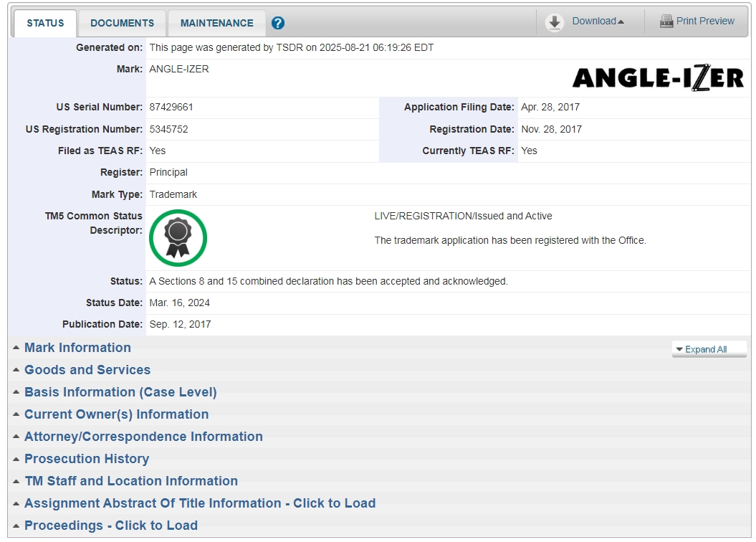
Task: Open the Prosecution History section
Action: click(x=87, y=459)
